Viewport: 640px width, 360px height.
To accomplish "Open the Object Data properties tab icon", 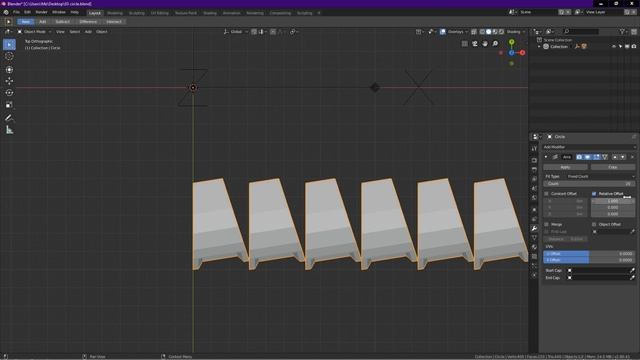I will tap(534, 238).
